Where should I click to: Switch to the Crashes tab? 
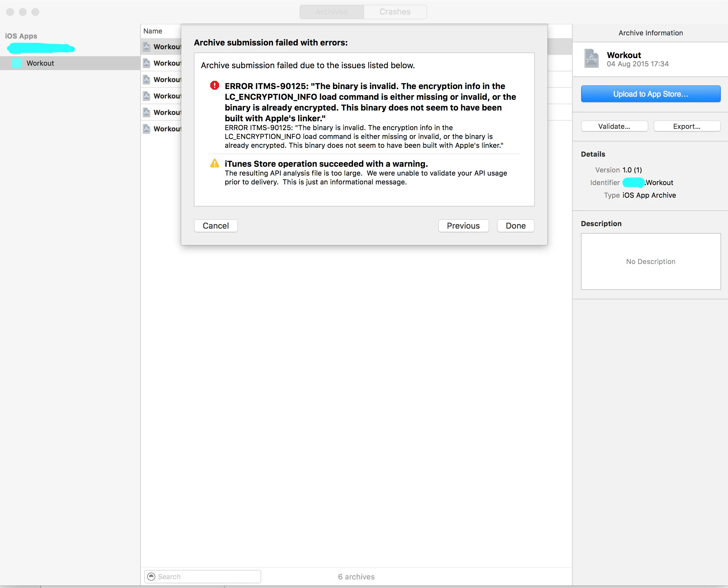click(395, 12)
